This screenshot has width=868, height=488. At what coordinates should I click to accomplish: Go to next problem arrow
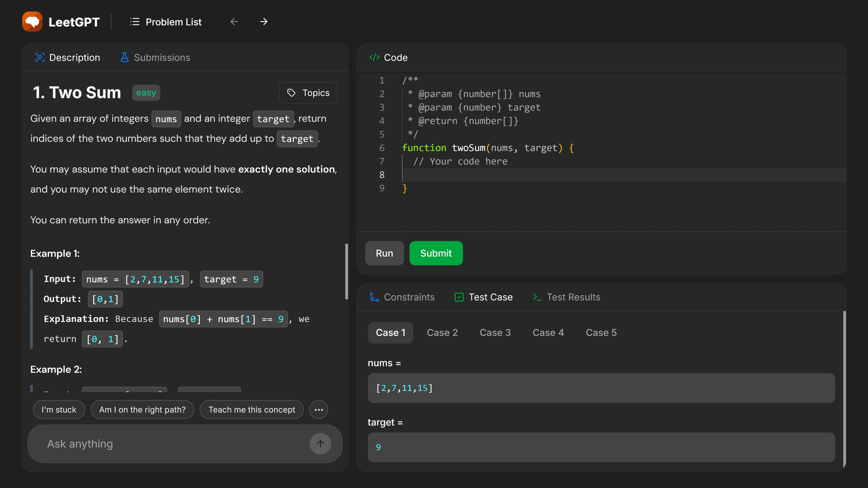(x=264, y=22)
